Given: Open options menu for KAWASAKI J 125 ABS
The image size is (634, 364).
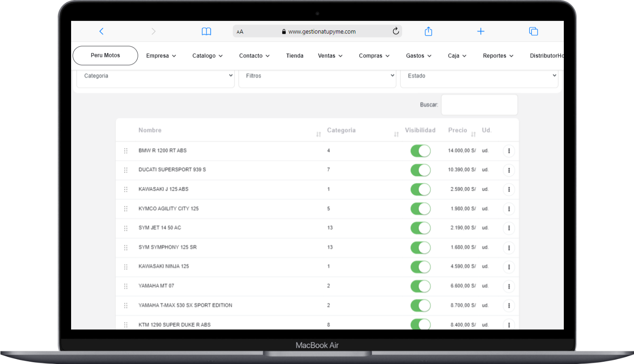Looking at the screenshot, I should point(509,189).
